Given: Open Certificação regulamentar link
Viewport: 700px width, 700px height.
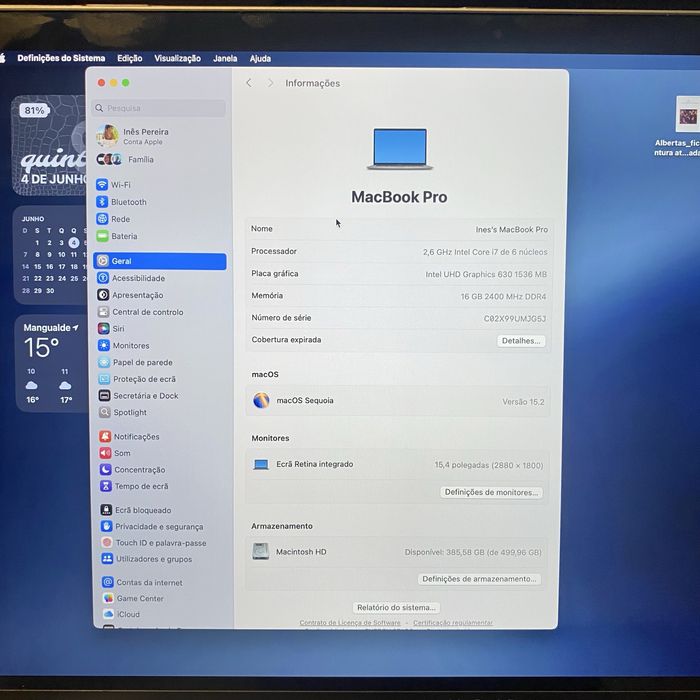Looking at the screenshot, I should click(453, 623).
